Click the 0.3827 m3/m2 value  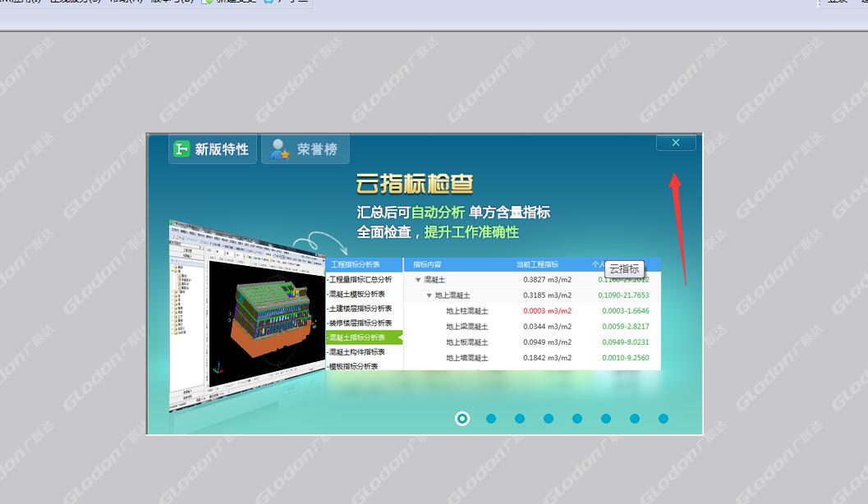click(x=548, y=279)
